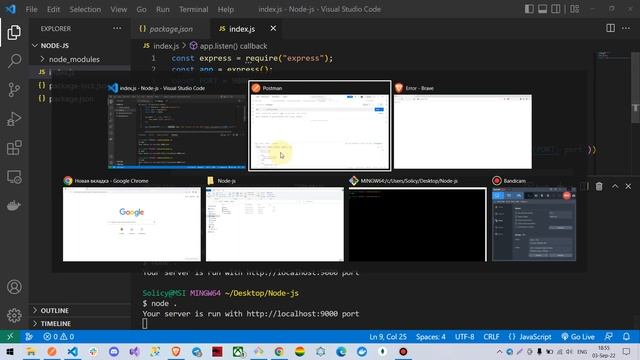This screenshot has width=640, height=360.
Task: Switch to Node-js File Explorer thumbnail
Action: 275,219
